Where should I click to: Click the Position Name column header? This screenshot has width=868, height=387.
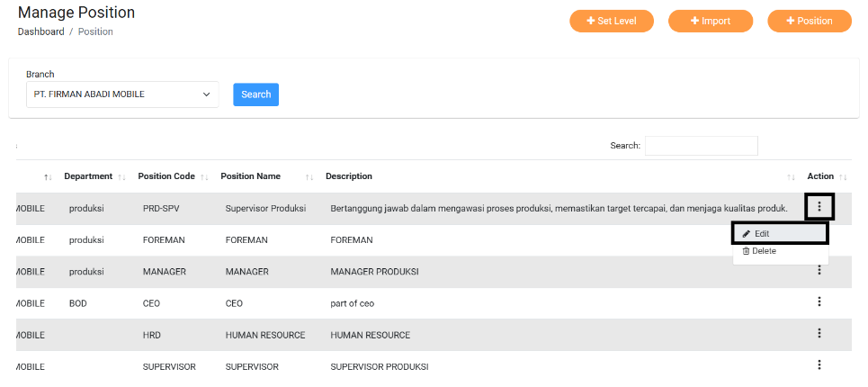250,176
